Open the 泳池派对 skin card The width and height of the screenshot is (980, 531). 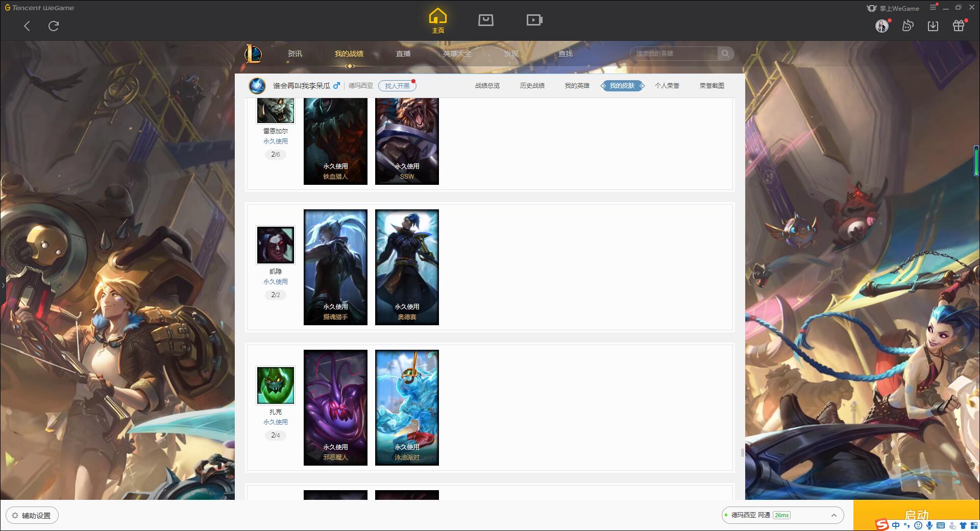pyautogui.click(x=407, y=407)
